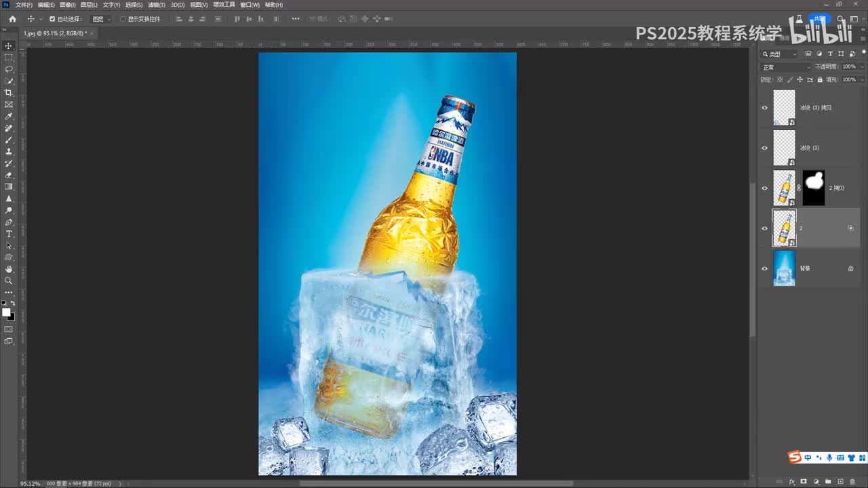The image size is (868, 488).
Task: Click the zoom percentage field 95.12%
Action: pos(30,483)
